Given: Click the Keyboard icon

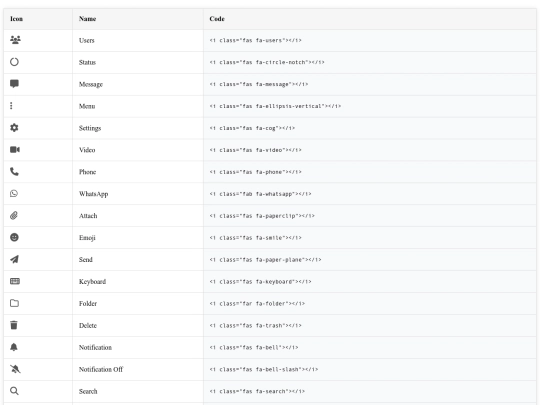Looking at the screenshot, I should [15, 281].
